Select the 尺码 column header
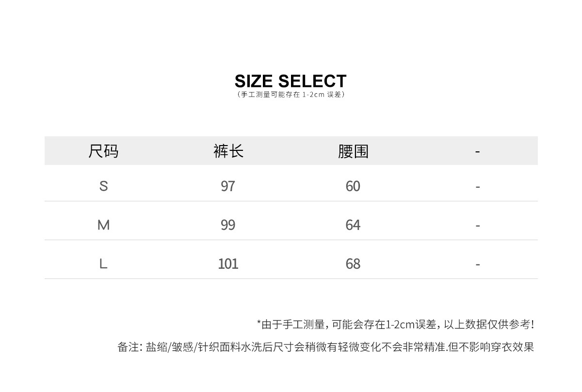Viewport: 582px width, 392px height. [x=103, y=151]
